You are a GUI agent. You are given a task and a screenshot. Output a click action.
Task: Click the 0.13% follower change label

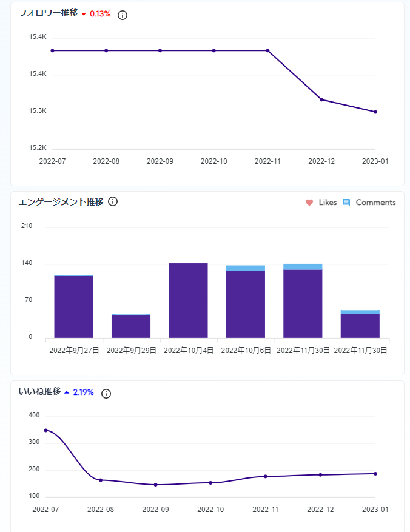tap(100, 14)
